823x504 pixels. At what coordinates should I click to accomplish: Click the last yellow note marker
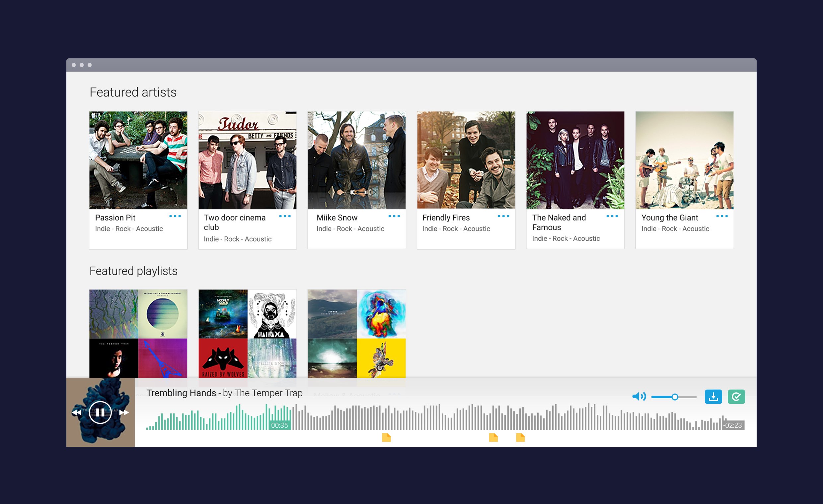520,437
